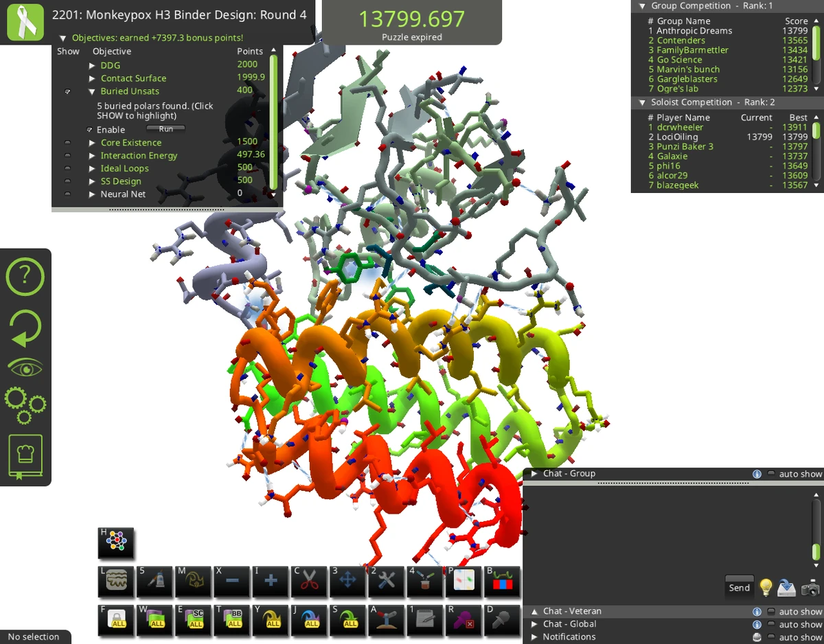Open the cookbook recipe menu

(25, 457)
